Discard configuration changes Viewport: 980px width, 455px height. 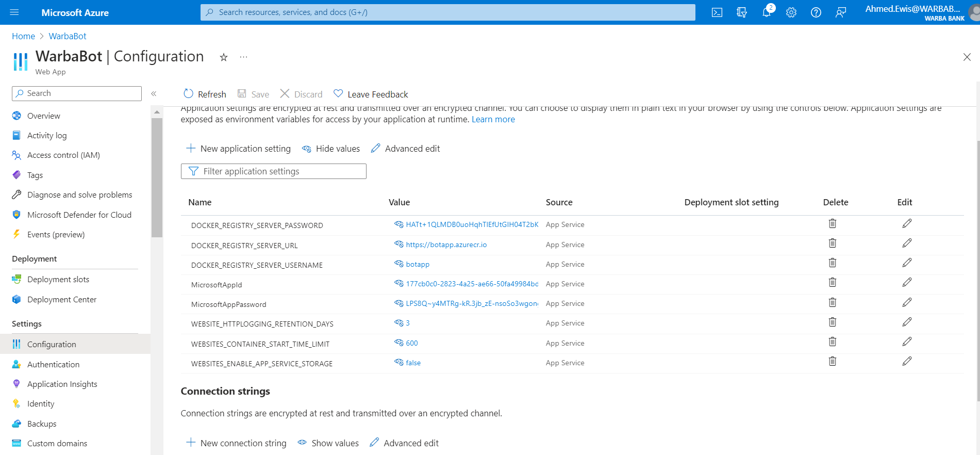point(301,94)
